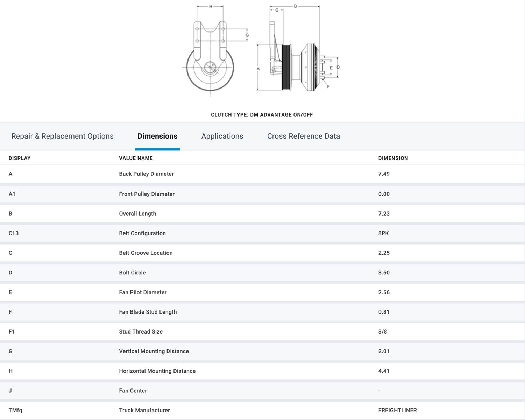Click the DISPLAY column header
525x420 pixels.
coord(20,158)
